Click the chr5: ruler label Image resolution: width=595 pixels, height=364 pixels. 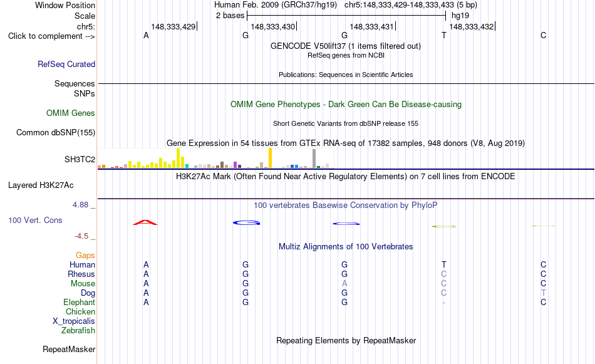tap(86, 26)
